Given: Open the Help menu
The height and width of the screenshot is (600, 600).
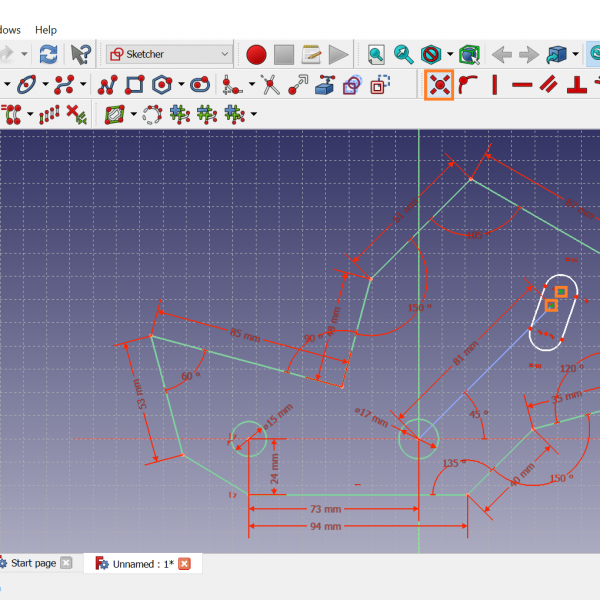Looking at the screenshot, I should (x=46, y=30).
